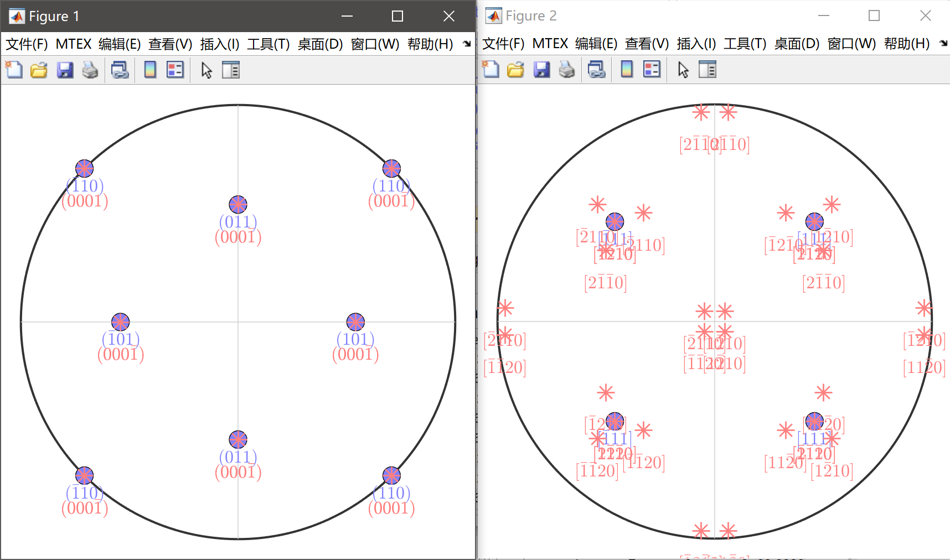Click Open File icon in Figure 1
The height and width of the screenshot is (560, 950).
[x=39, y=70]
